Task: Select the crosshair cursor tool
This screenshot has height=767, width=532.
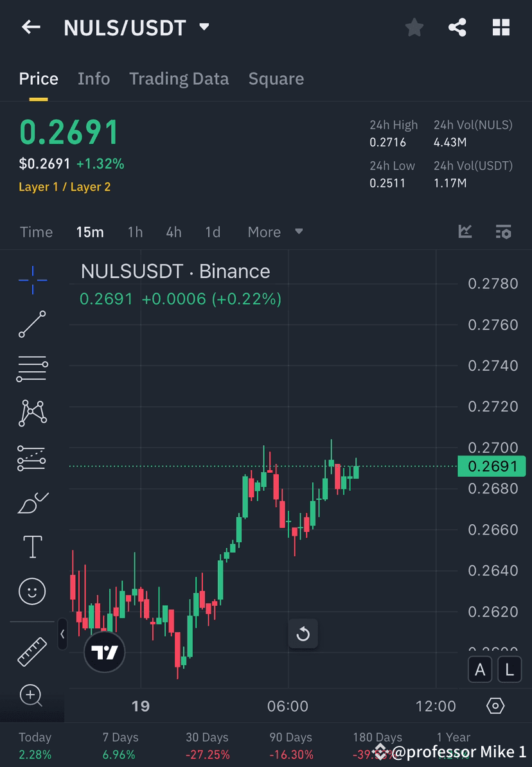Action: pyautogui.click(x=32, y=279)
